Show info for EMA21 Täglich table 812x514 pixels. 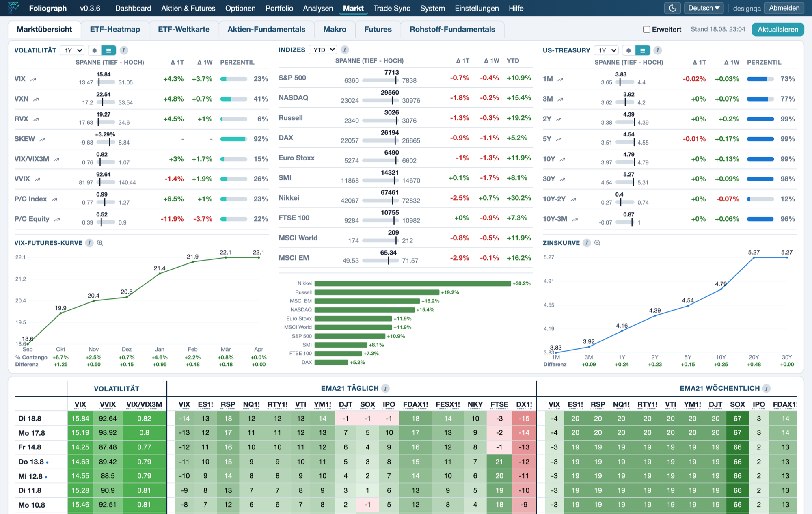(x=386, y=389)
